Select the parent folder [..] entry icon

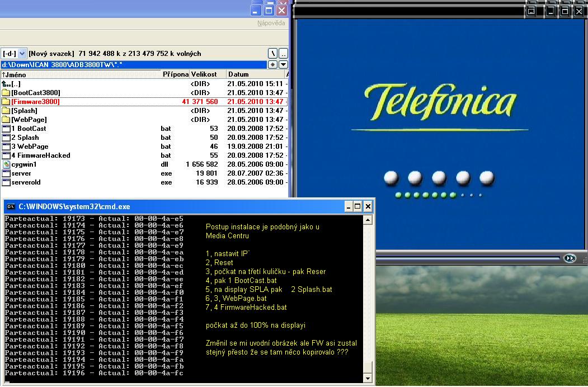6,84
